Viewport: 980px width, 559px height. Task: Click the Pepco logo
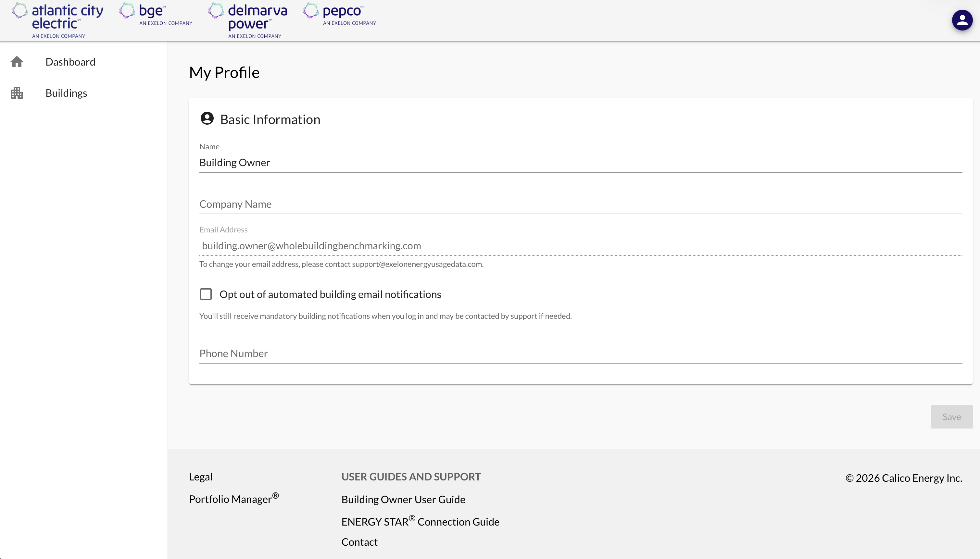point(339,15)
